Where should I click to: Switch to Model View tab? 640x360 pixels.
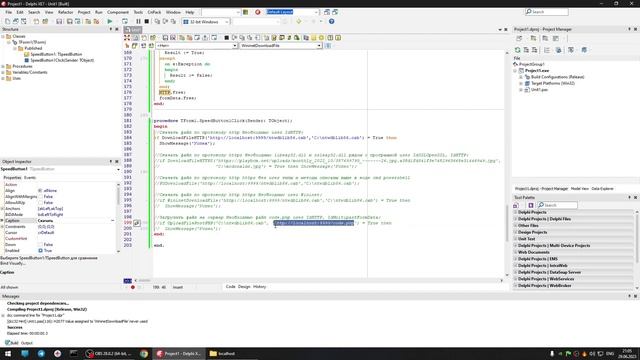pos(580,189)
